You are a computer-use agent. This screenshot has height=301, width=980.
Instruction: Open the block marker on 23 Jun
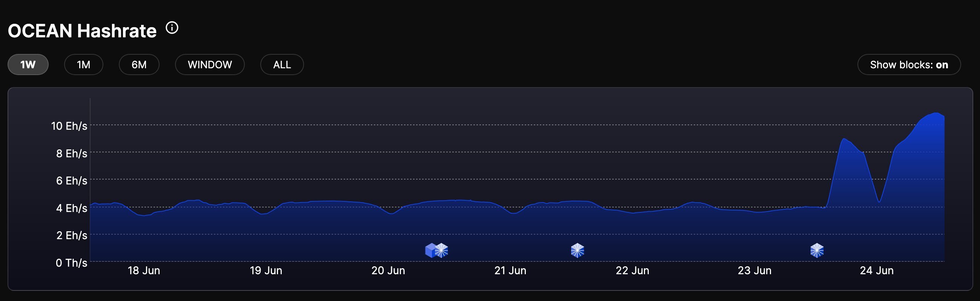click(817, 251)
